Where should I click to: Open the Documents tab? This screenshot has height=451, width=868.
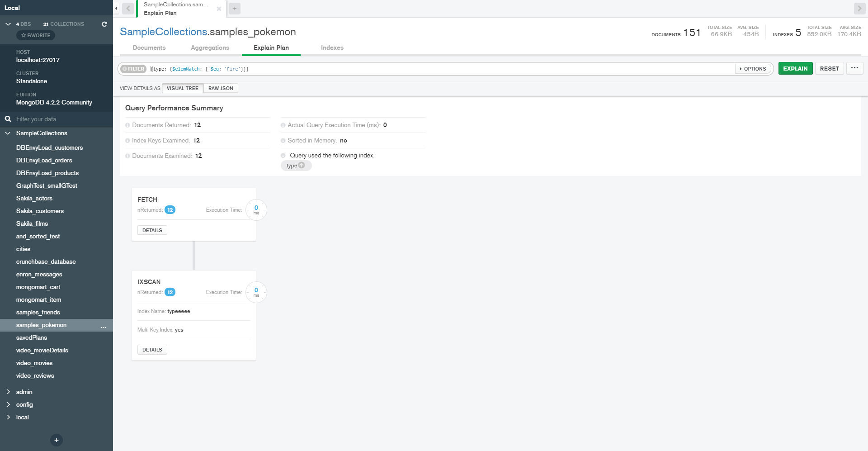(x=149, y=48)
